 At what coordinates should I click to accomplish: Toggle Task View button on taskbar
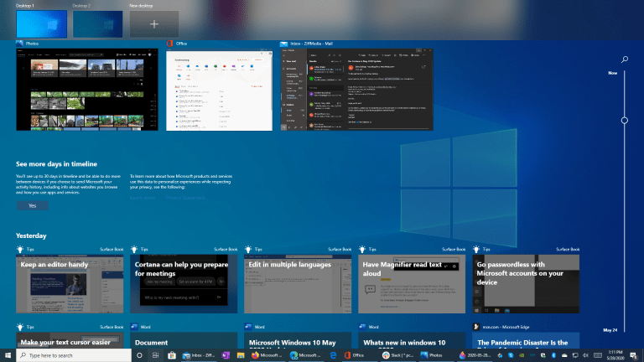tap(155, 355)
